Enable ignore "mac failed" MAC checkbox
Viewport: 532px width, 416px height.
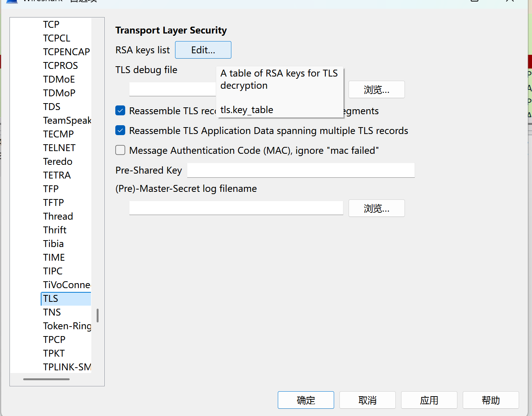coord(120,150)
